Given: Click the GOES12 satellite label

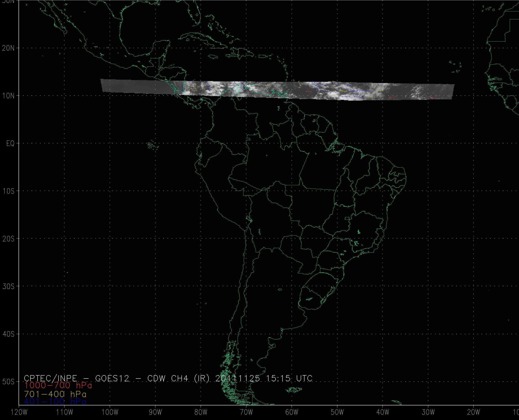Looking at the screenshot, I should (x=112, y=378).
